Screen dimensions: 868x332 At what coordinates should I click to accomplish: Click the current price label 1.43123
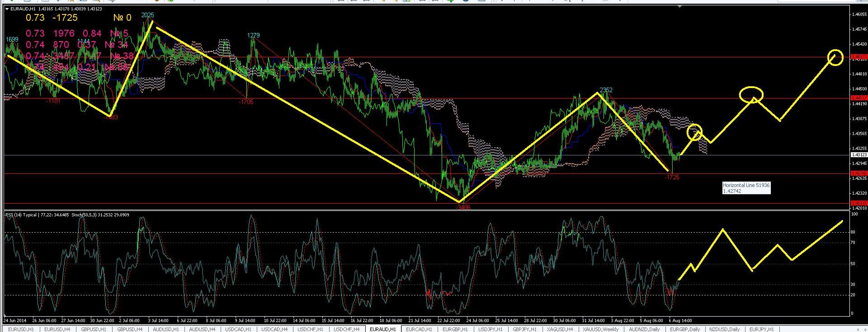tap(859, 155)
